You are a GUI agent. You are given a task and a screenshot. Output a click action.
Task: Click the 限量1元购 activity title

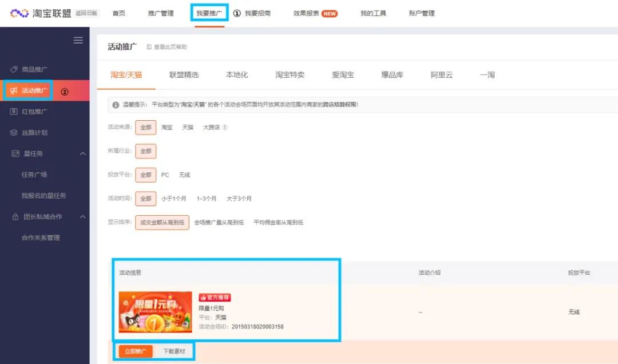pos(211,308)
